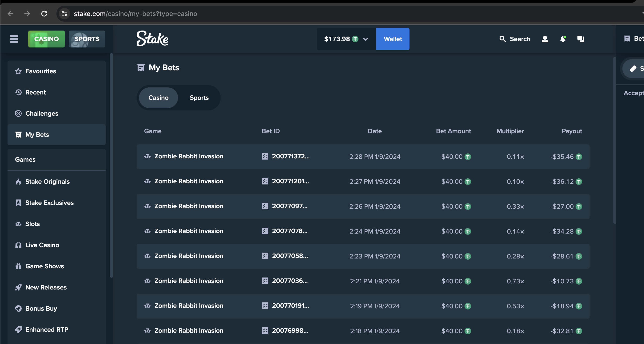Image resolution: width=644 pixels, height=344 pixels.
Task: Click the browser forward arrow
Action: (x=27, y=13)
